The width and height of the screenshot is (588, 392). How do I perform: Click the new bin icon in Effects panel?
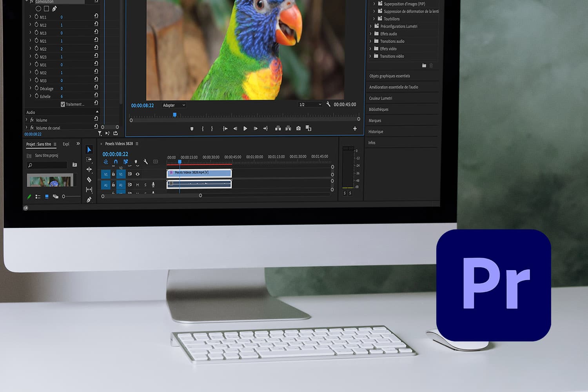tap(424, 65)
